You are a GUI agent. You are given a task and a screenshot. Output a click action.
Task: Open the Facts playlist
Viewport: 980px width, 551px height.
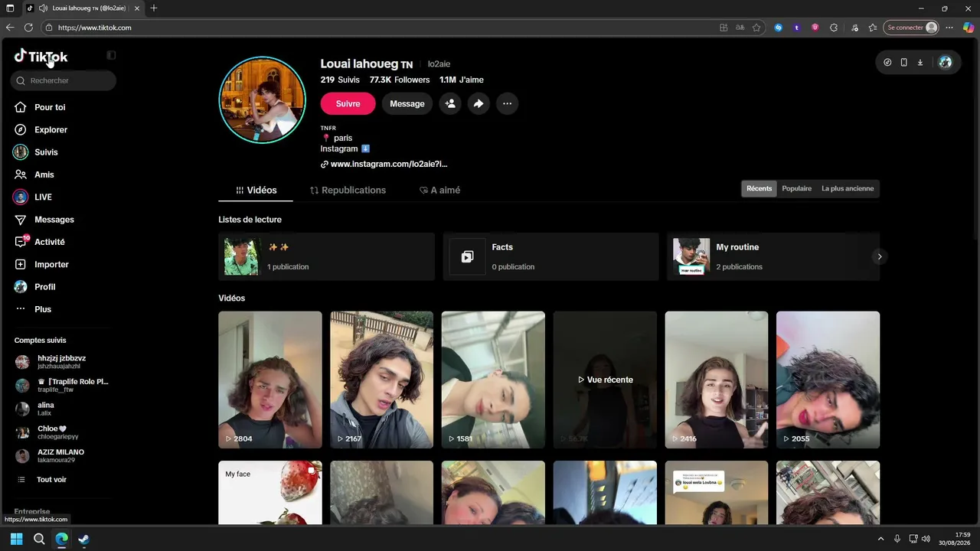coord(551,256)
